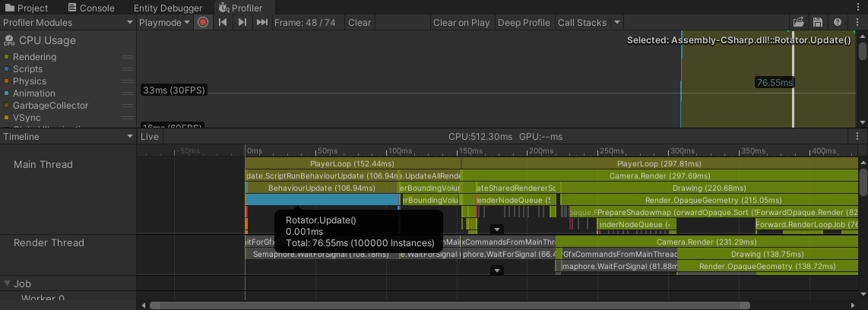The height and width of the screenshot is (310, 868).
Task: Click the selected frame marker in chart
Action: (x=793, y=79)
